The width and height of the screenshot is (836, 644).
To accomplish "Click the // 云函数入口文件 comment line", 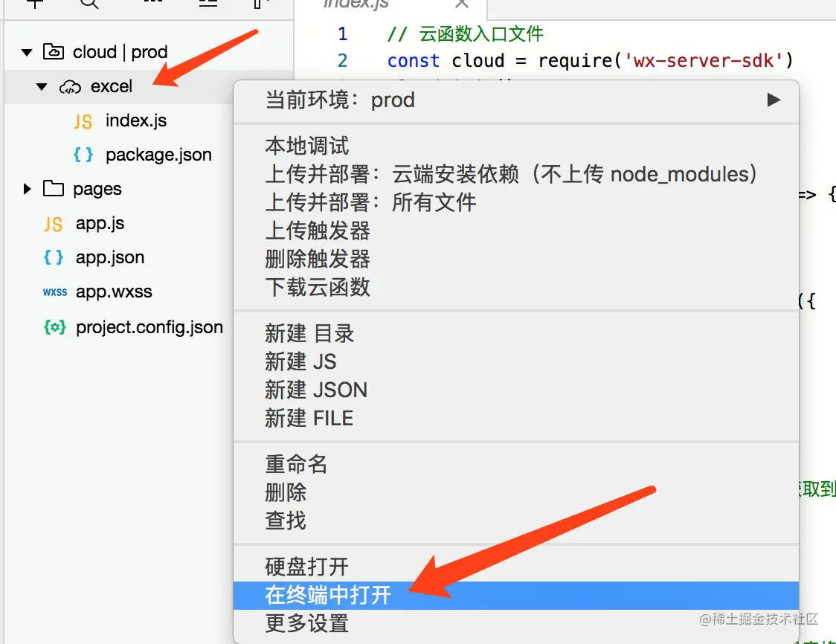I will pos(465,34).
